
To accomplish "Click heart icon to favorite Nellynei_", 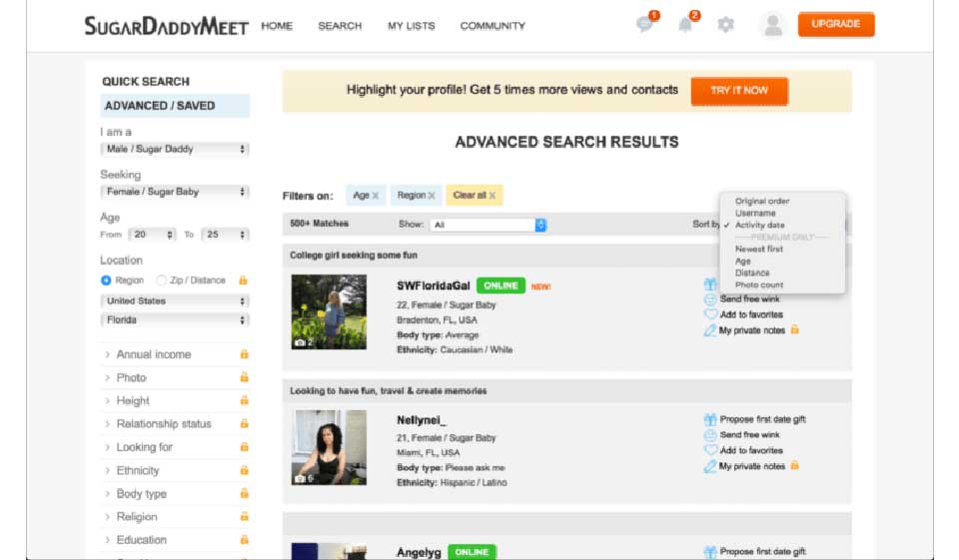I will point(710,450).
